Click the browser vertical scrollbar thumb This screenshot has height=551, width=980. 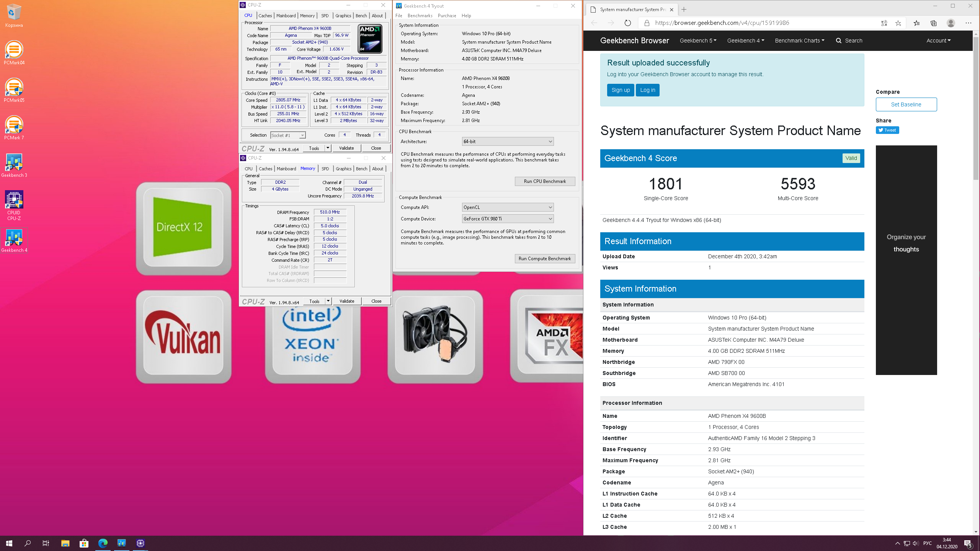976,109
